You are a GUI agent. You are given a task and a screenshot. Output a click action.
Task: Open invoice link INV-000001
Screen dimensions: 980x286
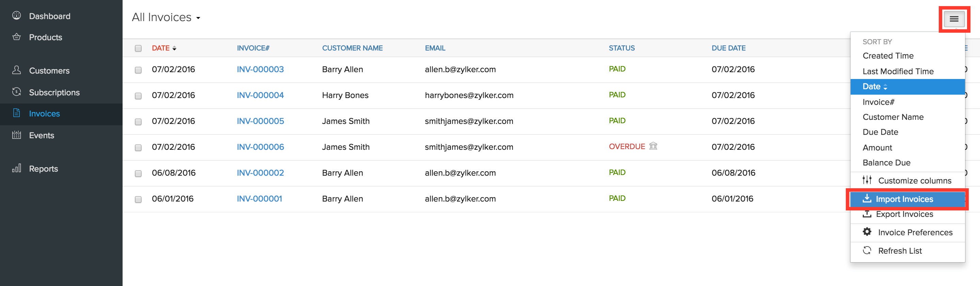coord(259,198)
